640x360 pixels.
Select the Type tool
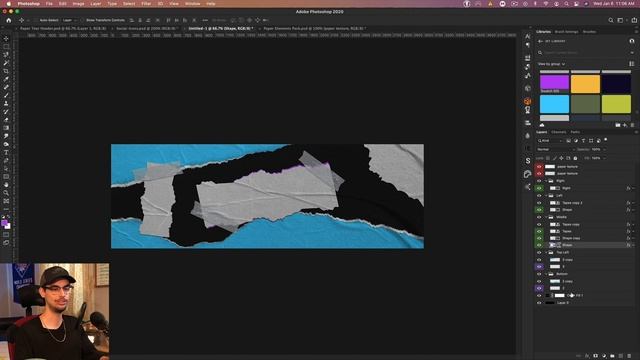coord(6,153)
